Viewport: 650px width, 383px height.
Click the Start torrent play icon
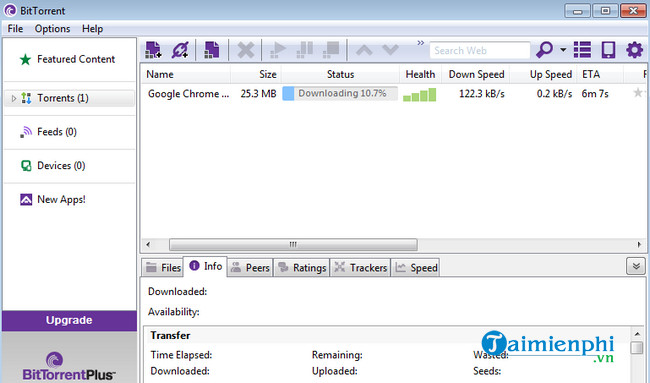pos(278,50)
